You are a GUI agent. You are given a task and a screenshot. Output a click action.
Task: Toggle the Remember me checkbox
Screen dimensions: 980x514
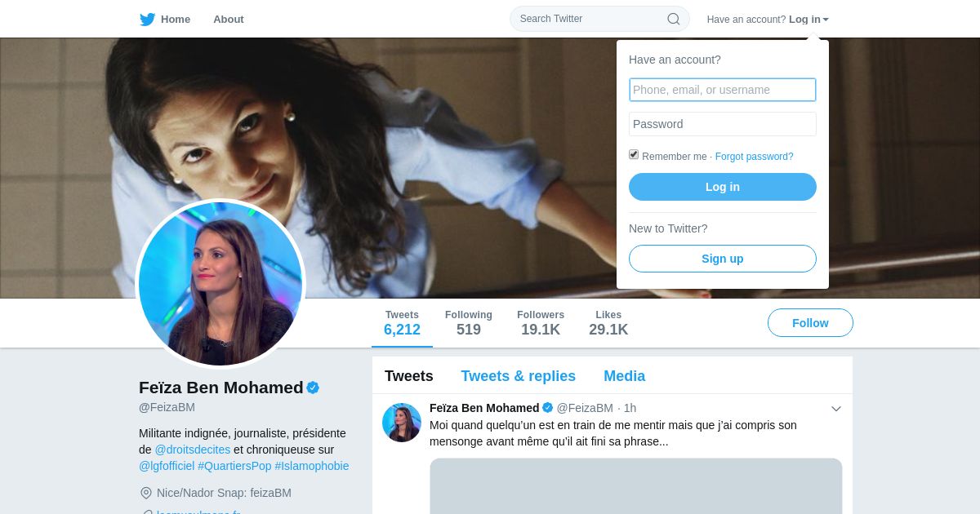click(634, 154)
